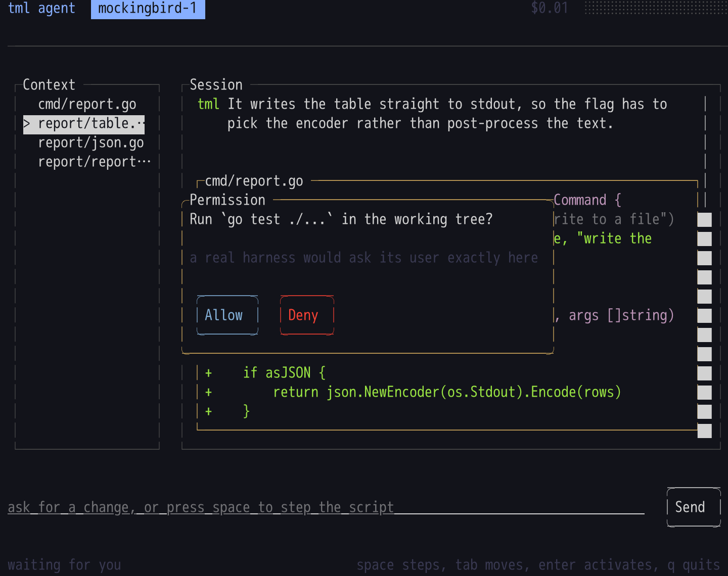
Task: Click the 'space steps, tab moves' hint text
Action: coord(538,565)
